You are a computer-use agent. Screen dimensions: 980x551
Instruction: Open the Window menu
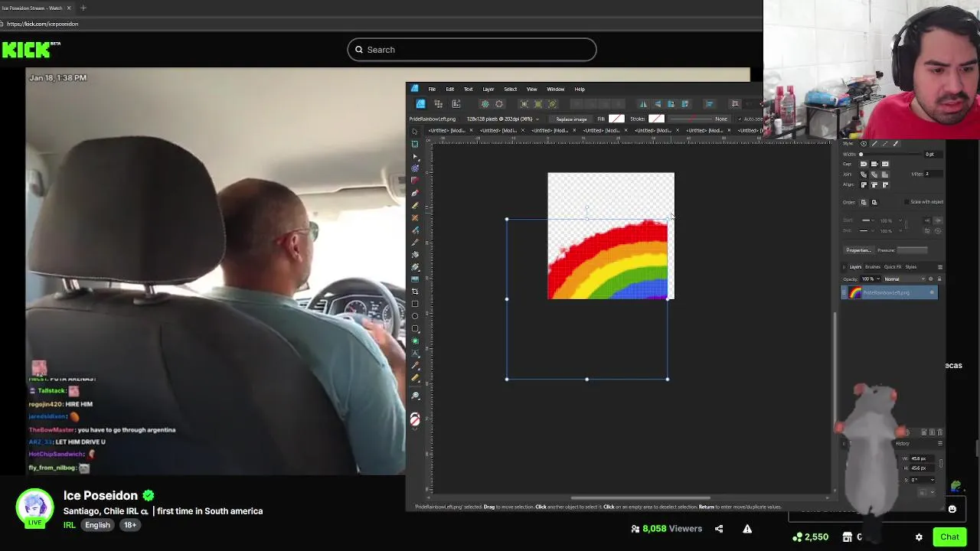556,89
